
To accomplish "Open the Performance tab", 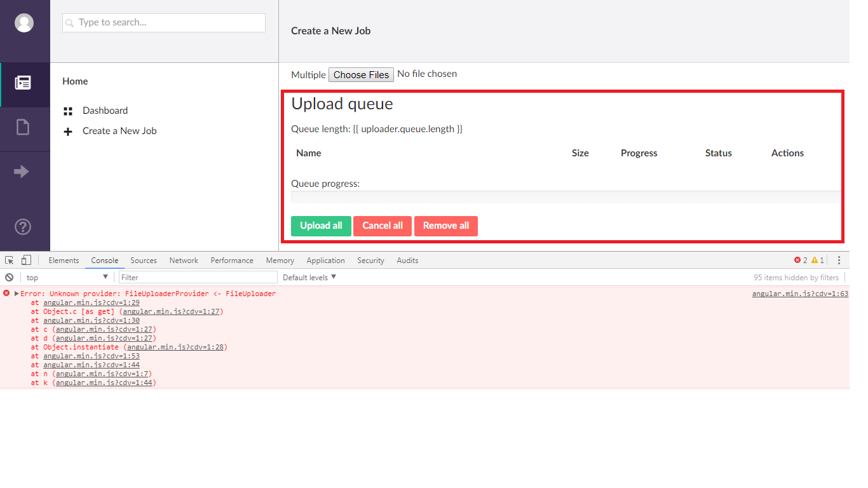I will [232, 260].
